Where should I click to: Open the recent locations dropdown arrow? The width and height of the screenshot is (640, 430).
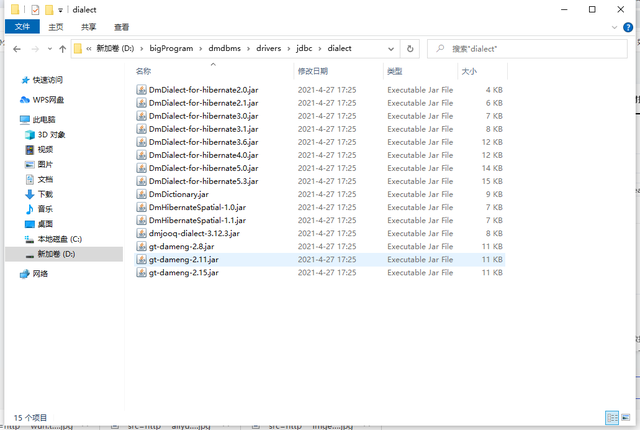(50, 49)
